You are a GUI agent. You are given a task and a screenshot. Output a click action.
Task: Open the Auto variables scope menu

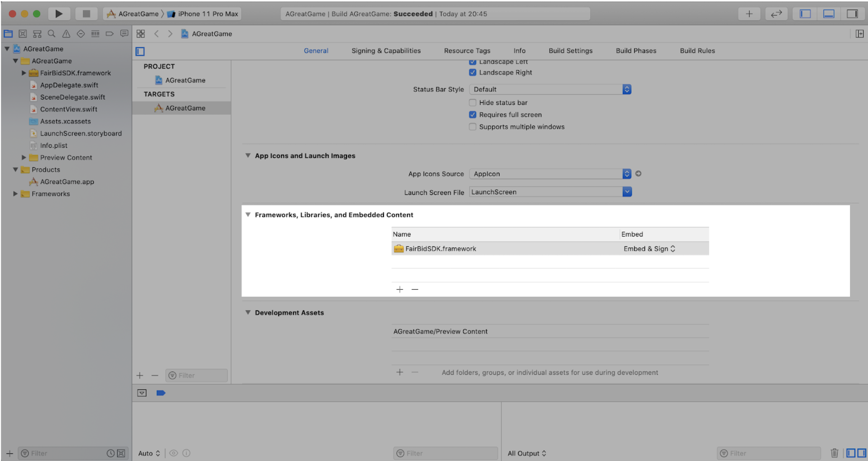click(x=149, y=453)
